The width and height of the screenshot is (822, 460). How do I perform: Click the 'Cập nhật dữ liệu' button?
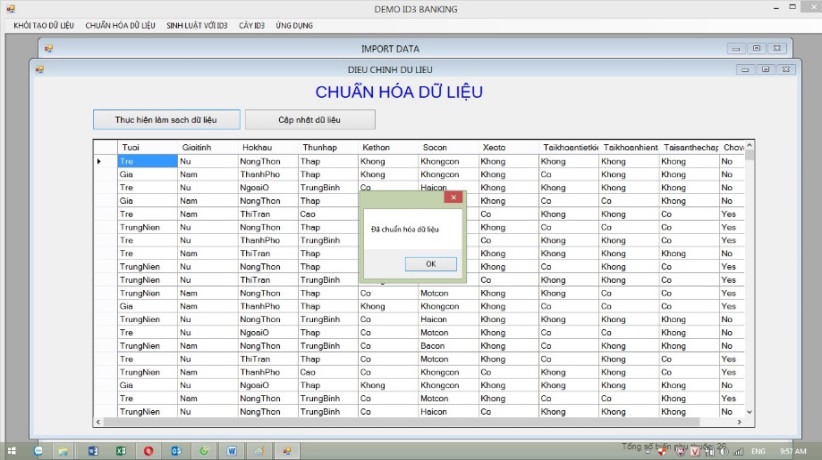[310, 120]
